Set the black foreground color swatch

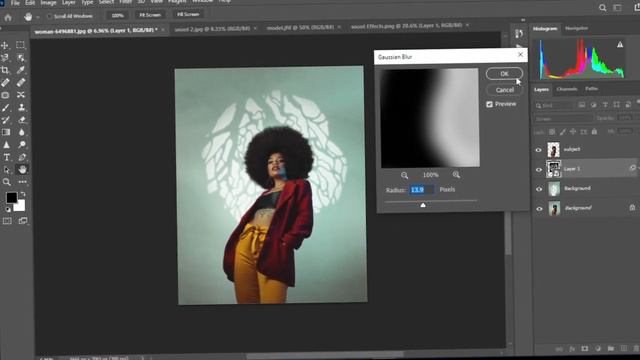coord(11,198)
